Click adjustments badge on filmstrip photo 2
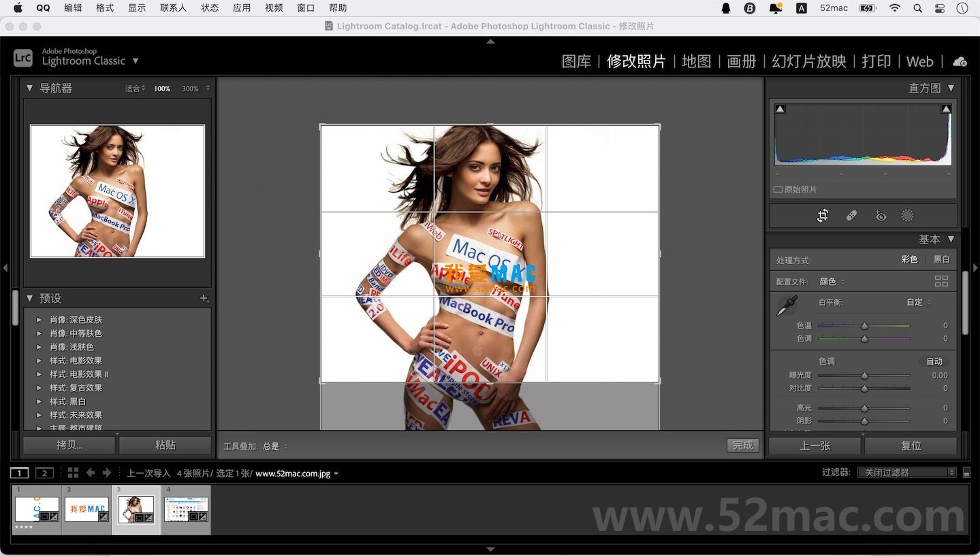980x556 pixels. click(104, 517)
